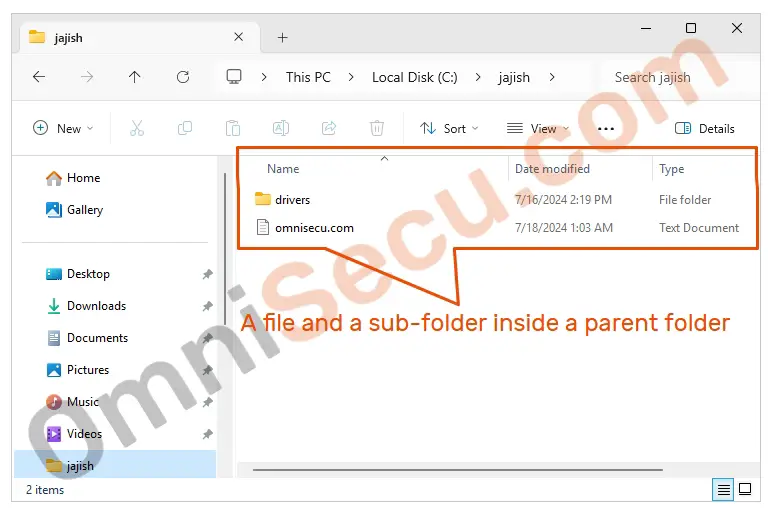Screen dimensions: 768x512
Task: Open the See more ellipsis menu
Action: tap(606, 129)
